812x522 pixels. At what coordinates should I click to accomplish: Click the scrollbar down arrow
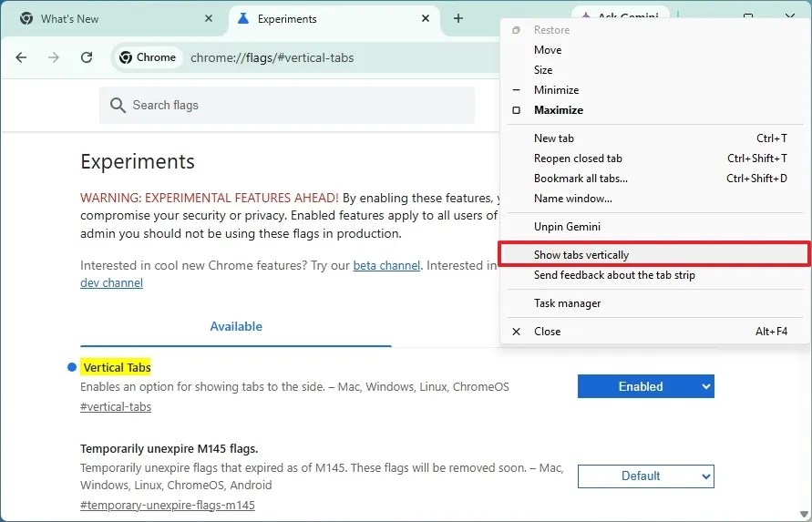click(803, 514)
